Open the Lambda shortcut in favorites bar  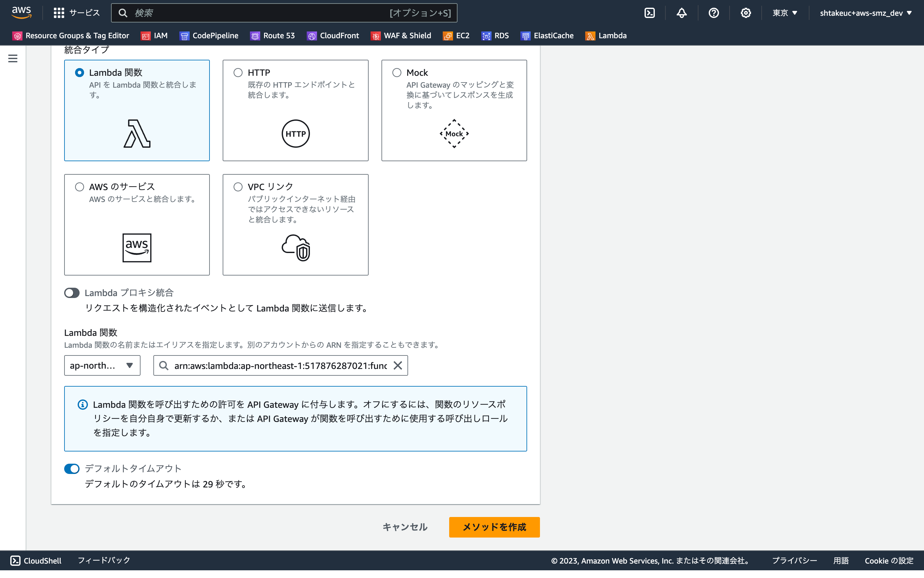[606, 36]
